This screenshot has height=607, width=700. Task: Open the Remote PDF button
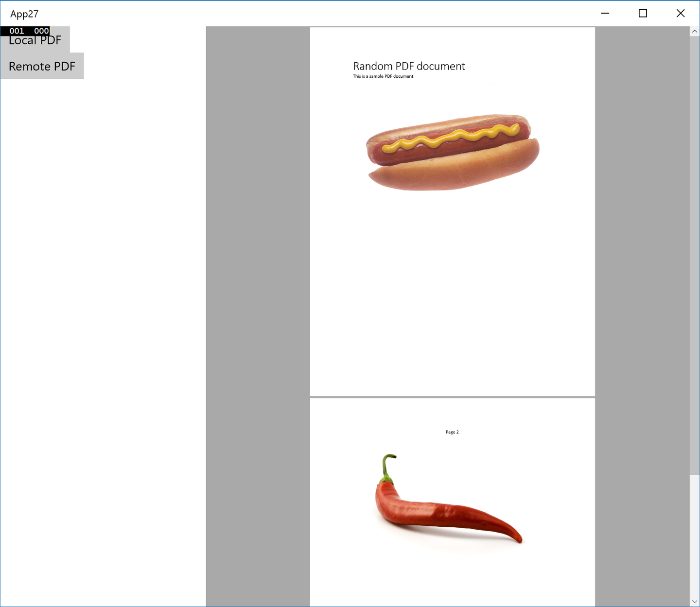tap(42, 66)
